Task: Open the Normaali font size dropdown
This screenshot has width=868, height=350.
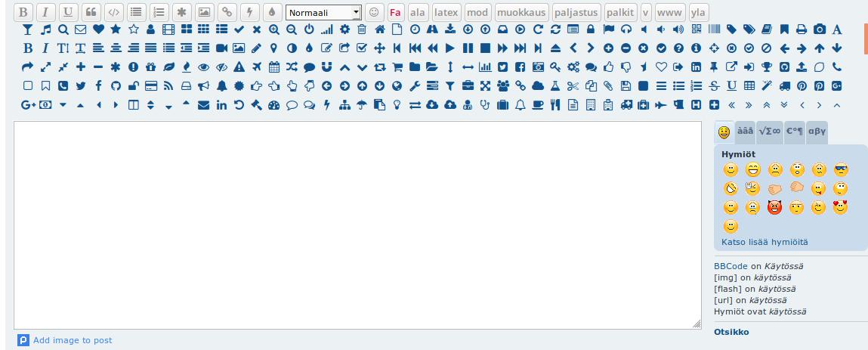Action: pyautogui.click(x=324, y=12)
